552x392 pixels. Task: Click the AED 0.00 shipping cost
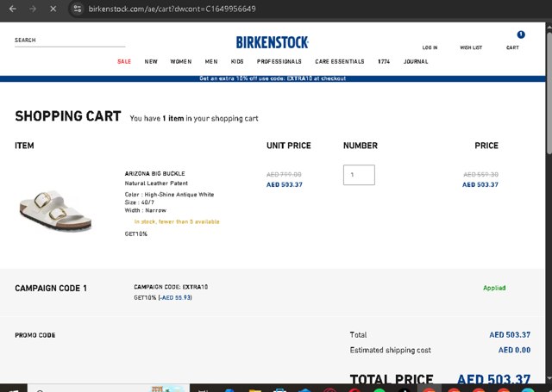514,350
